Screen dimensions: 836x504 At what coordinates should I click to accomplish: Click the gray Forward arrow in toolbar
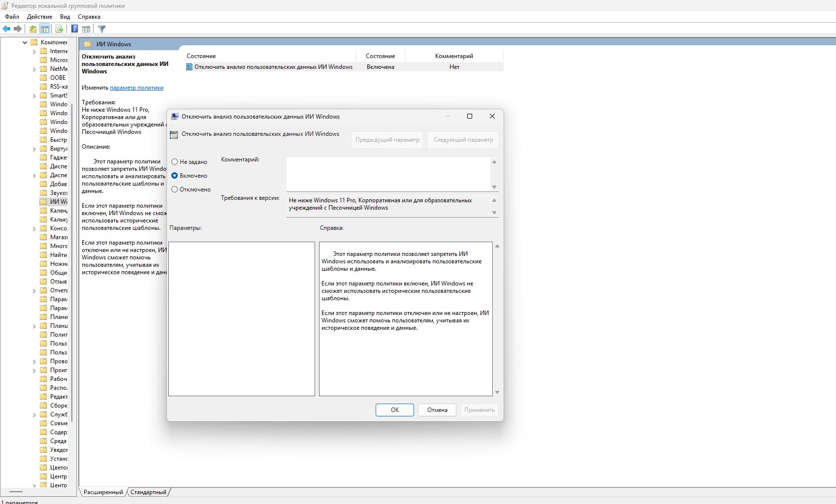[x=18, y=29]
